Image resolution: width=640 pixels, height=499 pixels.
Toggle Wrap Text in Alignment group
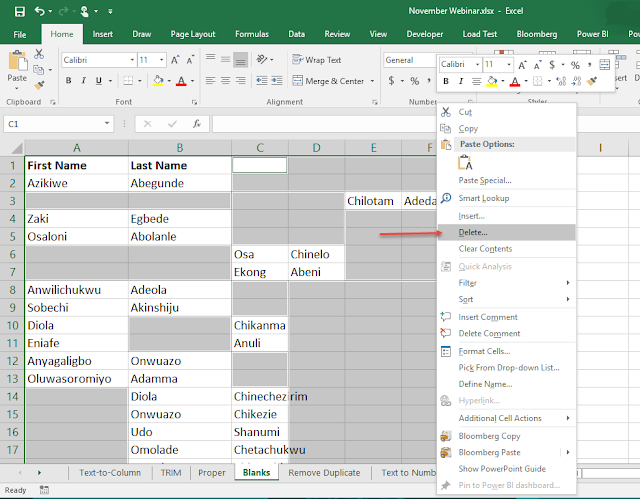[x=317, y=60]
